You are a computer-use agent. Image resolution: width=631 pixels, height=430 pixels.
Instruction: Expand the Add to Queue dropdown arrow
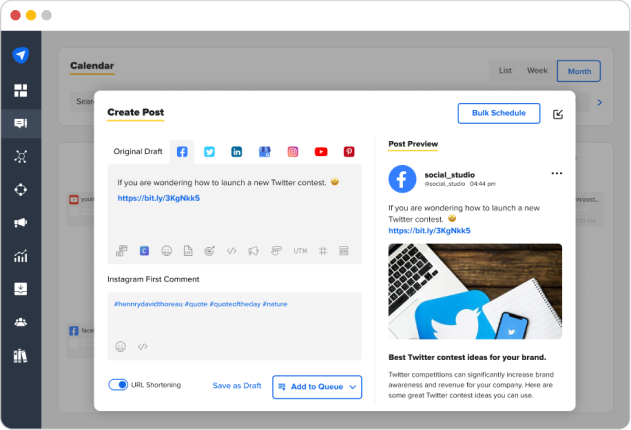(x=353, y=387)
